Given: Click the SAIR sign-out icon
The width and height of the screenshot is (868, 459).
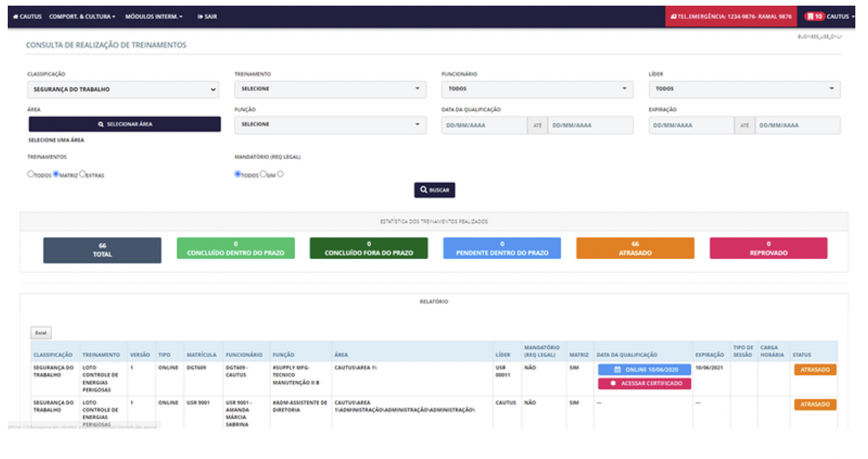Looking at the screenshot, I should pos(200,16).
